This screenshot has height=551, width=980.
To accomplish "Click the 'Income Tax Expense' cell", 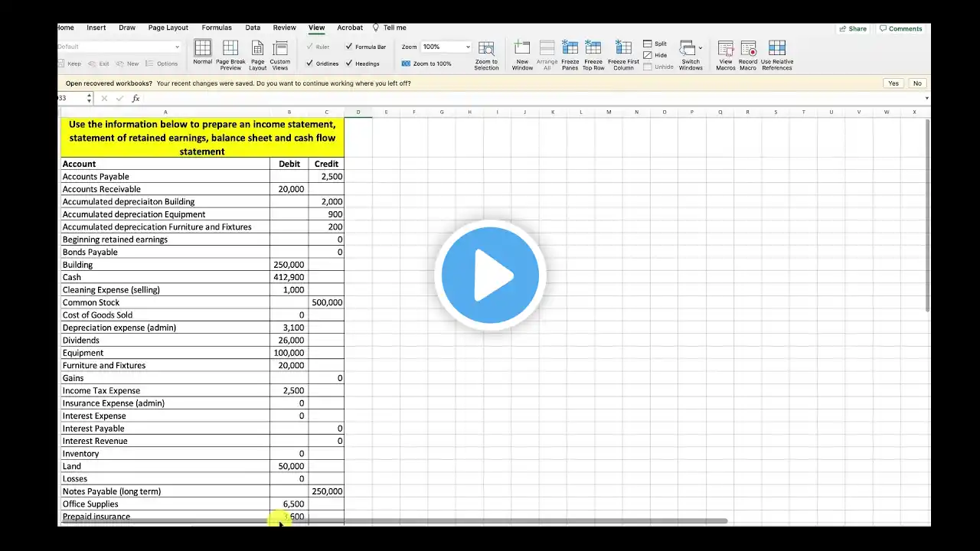I will pos(165,390).
